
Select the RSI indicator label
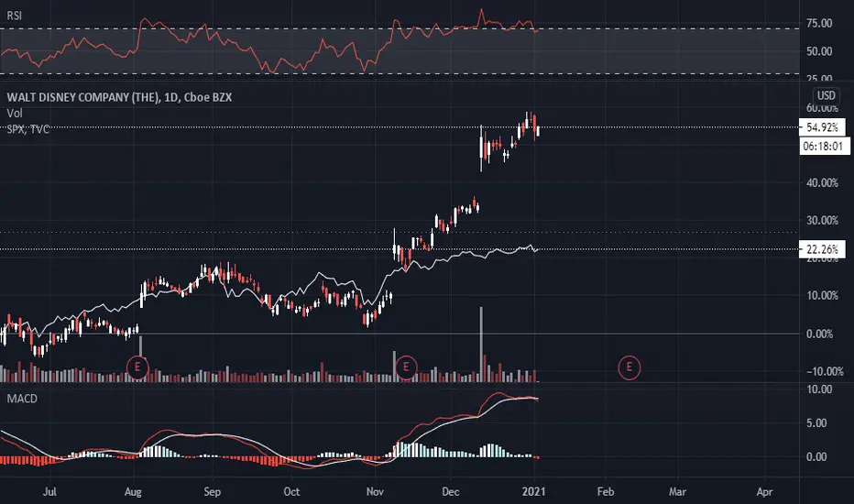click(x=14, y=16)
